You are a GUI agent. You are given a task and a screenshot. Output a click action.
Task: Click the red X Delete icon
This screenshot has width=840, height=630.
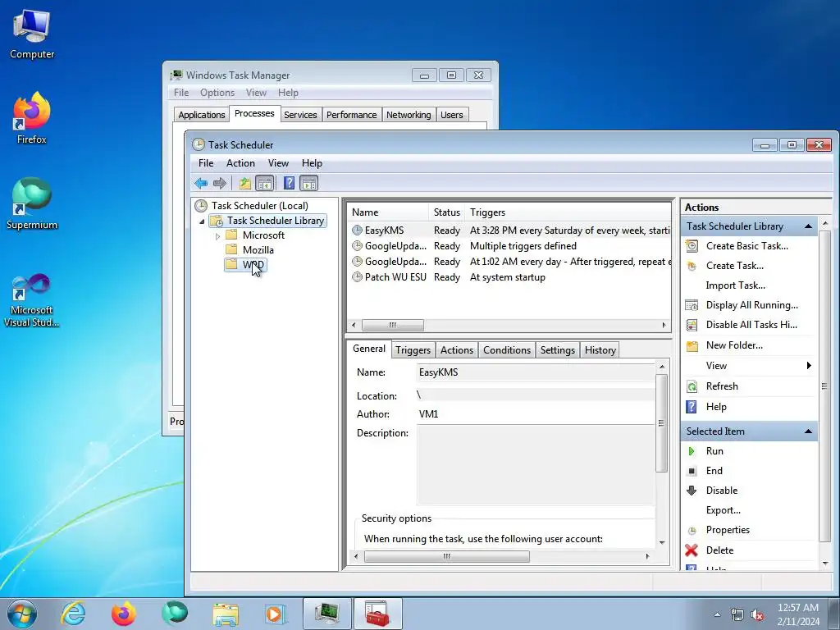tap(692, 550)
